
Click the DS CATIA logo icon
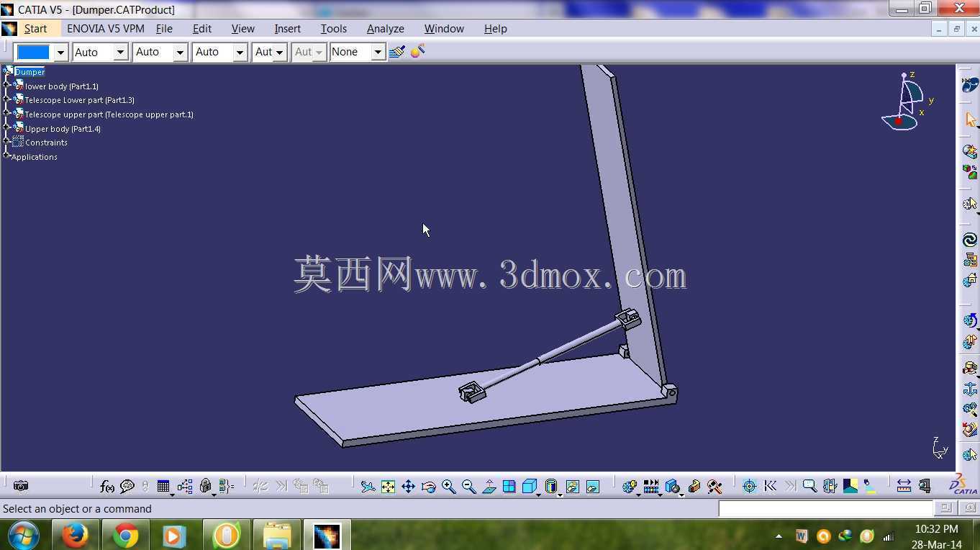pos(963,484)
